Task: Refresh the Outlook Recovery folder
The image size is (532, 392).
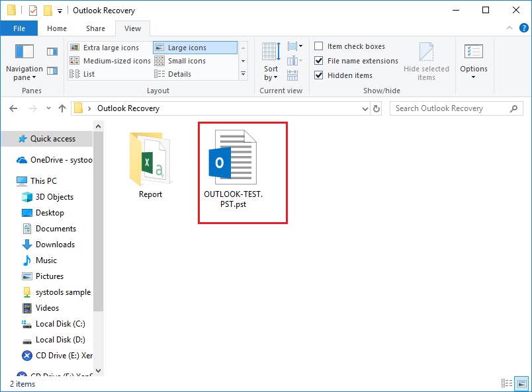Action: pyautogui.click(x=377, y=109)
